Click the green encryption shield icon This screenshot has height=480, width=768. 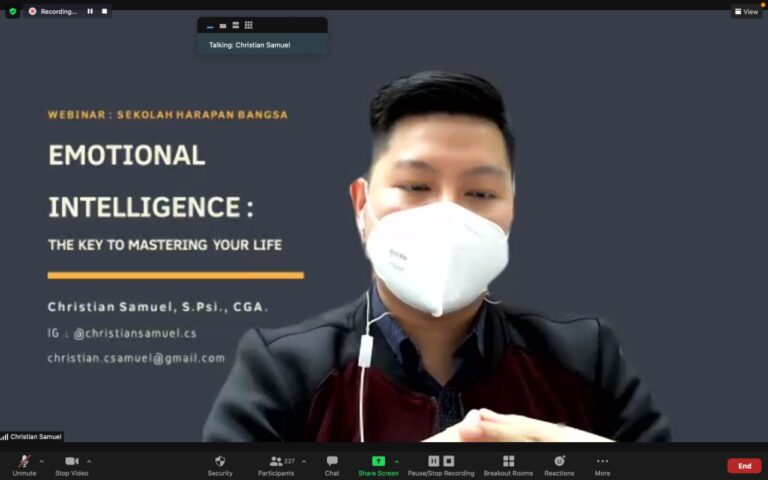click(12, 12)
